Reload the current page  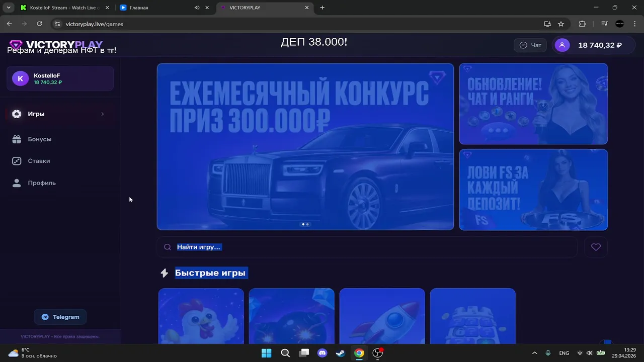tap(39, 24)
